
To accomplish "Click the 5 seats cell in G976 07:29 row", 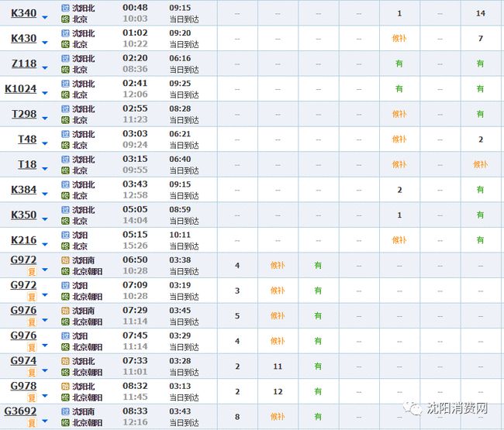I will tap(237, 316).
